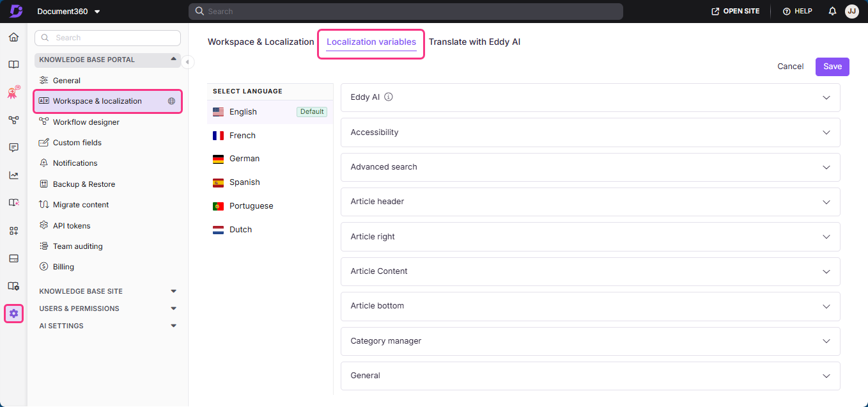Select English default language
Viewport: 868px width, 407px height.
coord(270,112)
